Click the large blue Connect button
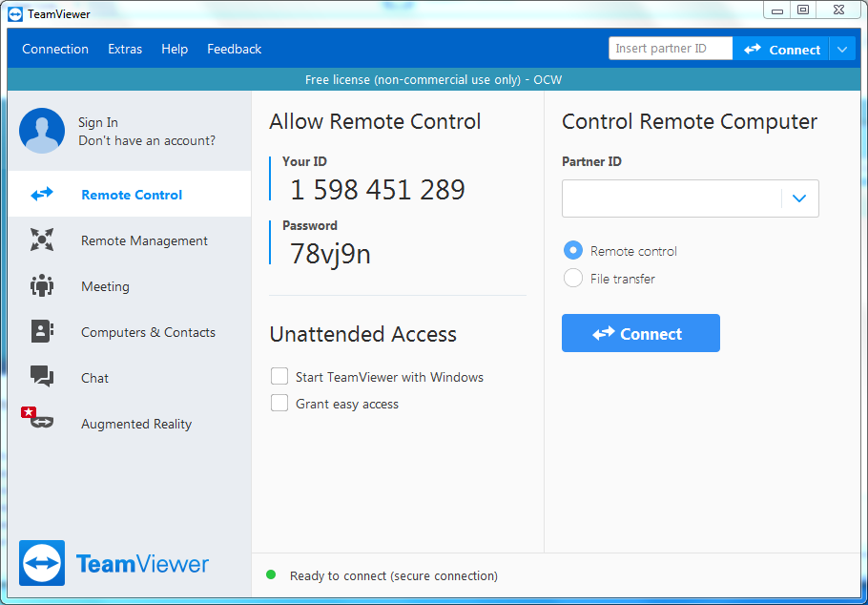 [x=640, y=333]
